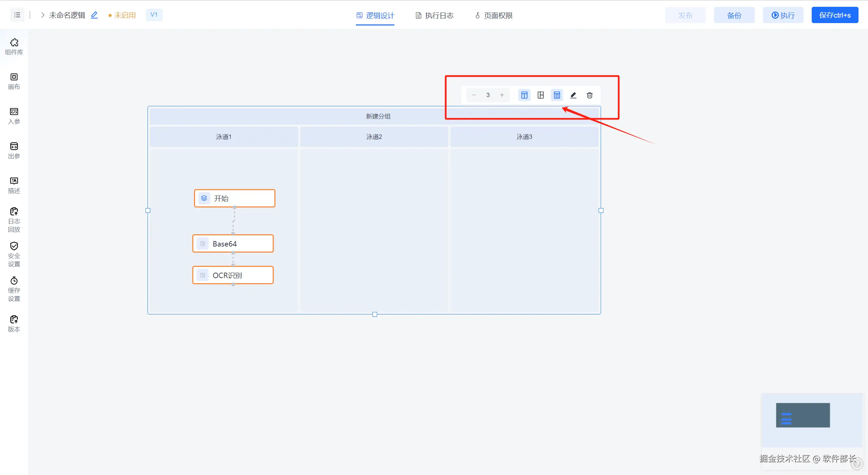This screenshot has width=868, height=475.
Task: Toggle the top-left menu list icon
Action: coord(17,15)
